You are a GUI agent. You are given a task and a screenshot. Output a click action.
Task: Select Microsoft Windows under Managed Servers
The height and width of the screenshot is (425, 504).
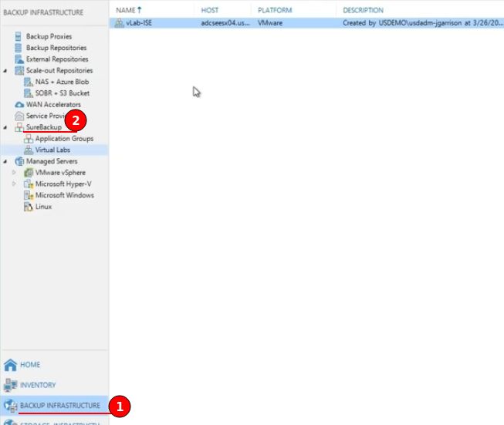point(65,195)
